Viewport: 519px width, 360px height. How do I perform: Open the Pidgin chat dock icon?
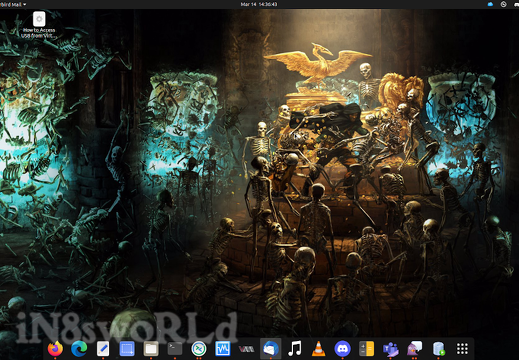(414, 349)
